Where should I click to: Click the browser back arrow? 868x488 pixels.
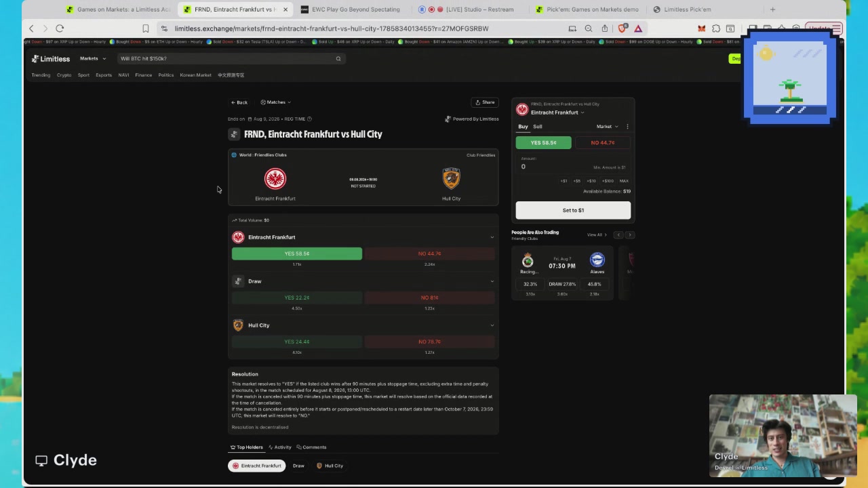coord(31,28)
